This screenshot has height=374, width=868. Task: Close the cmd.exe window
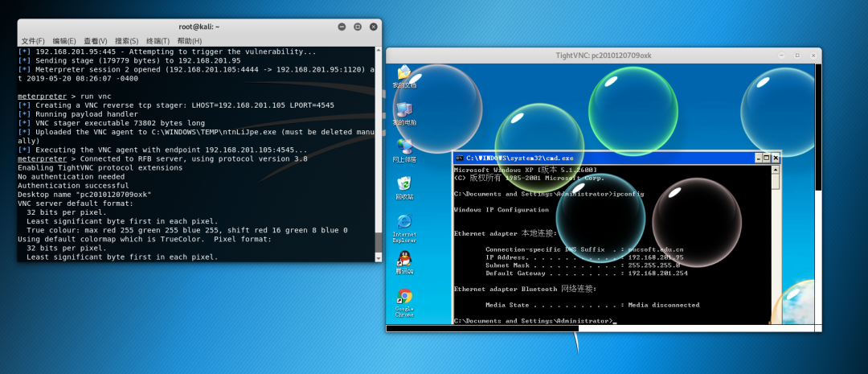click(x=776, y=158)
